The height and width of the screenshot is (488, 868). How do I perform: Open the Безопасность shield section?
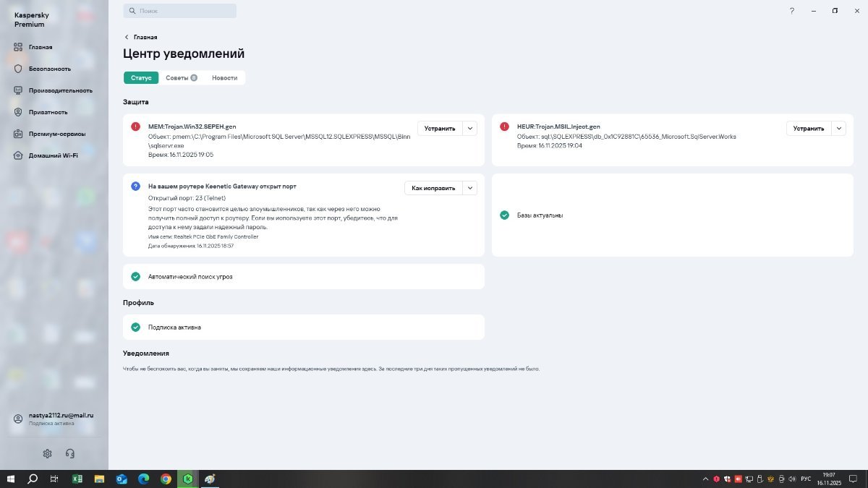43,69
